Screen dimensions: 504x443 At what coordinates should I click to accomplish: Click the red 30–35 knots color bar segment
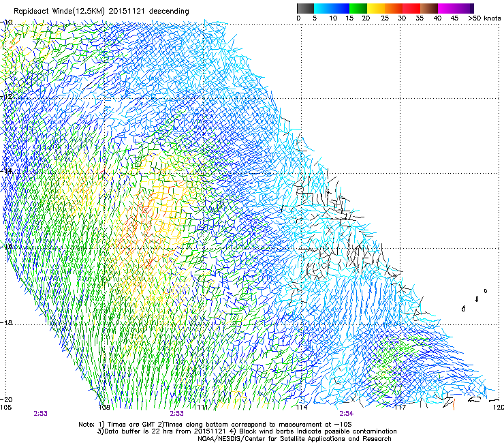411,8
